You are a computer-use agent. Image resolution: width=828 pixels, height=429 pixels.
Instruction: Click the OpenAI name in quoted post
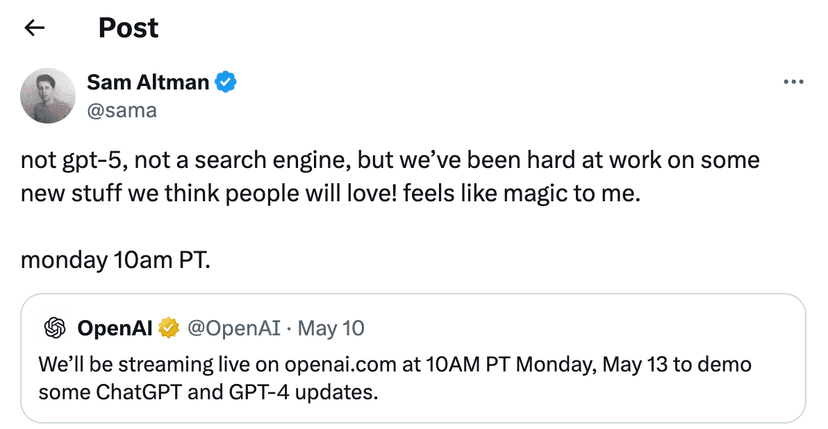[x=114, y=327]
